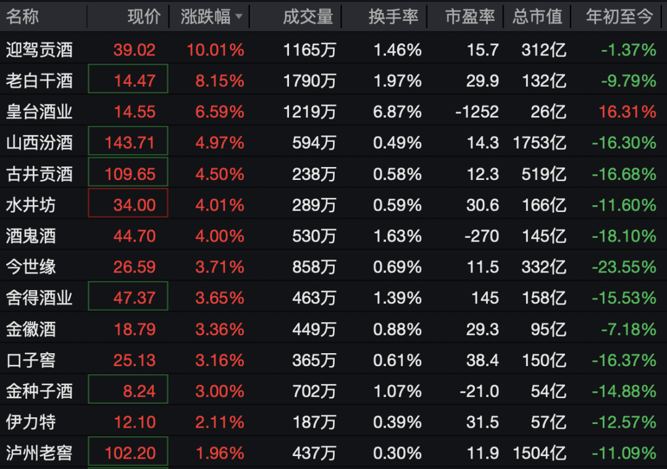Open 皇台酒业 stock details
This screenshot has height=469, width=667.
pyautogui.click(x=39, y=111)
